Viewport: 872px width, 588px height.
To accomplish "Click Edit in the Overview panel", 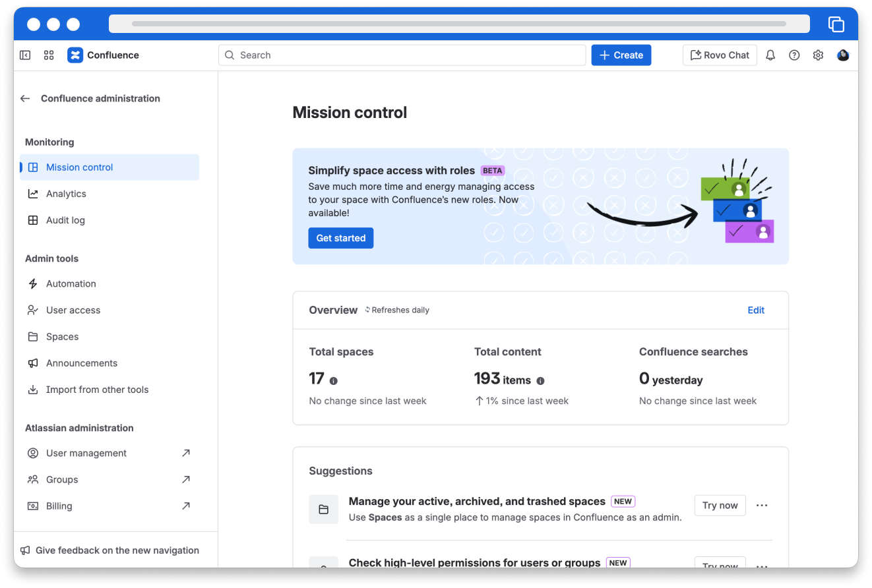I will [x=756, y=310].
